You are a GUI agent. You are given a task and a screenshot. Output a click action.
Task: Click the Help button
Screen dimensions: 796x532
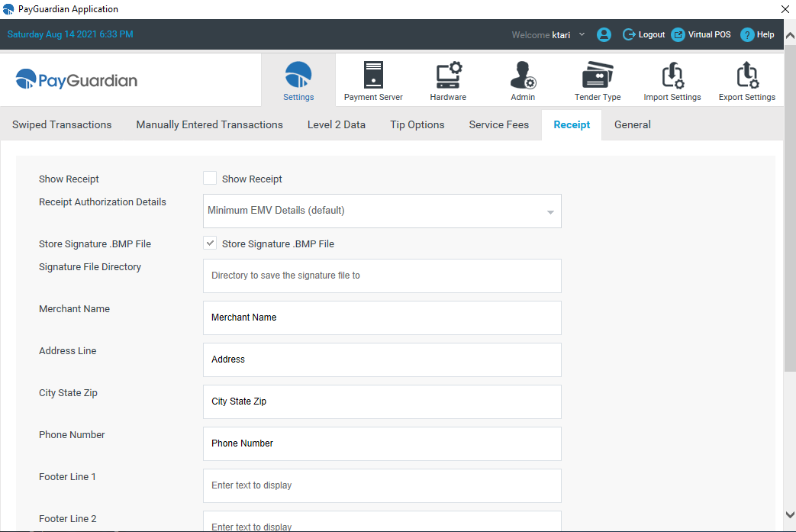click(757, 34)
